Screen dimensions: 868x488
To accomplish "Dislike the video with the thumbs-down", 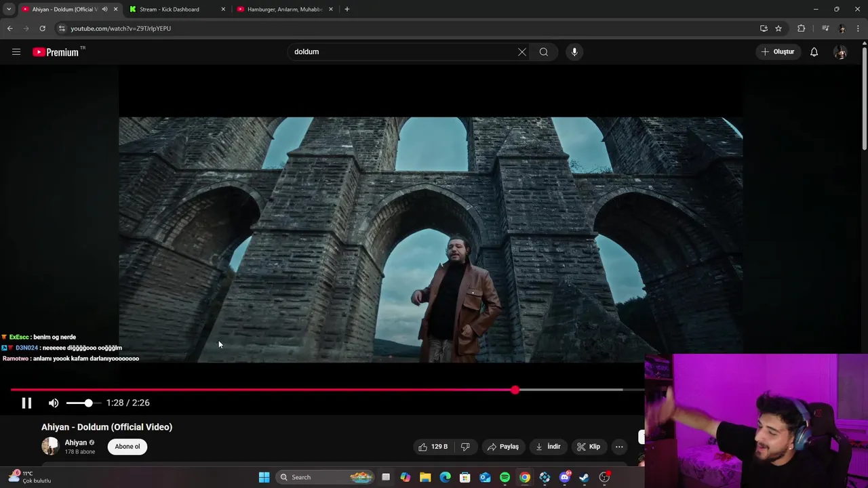I will 465,447.
